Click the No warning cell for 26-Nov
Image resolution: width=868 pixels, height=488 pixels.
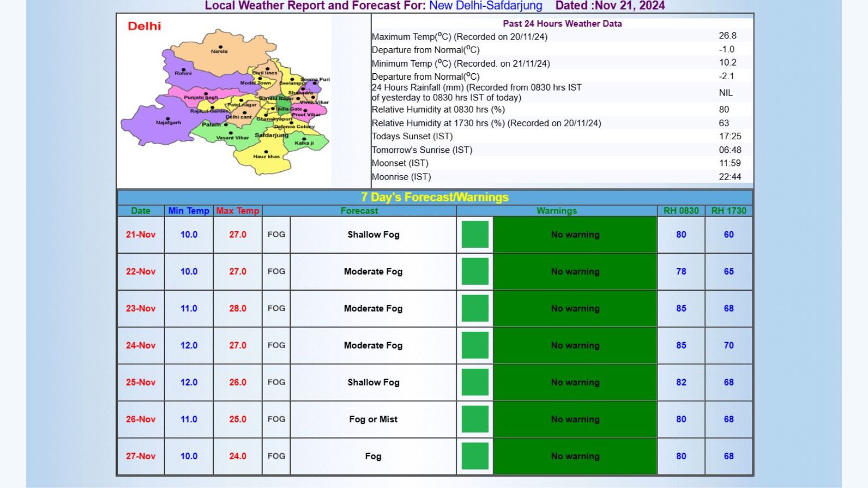pos(575,419)
